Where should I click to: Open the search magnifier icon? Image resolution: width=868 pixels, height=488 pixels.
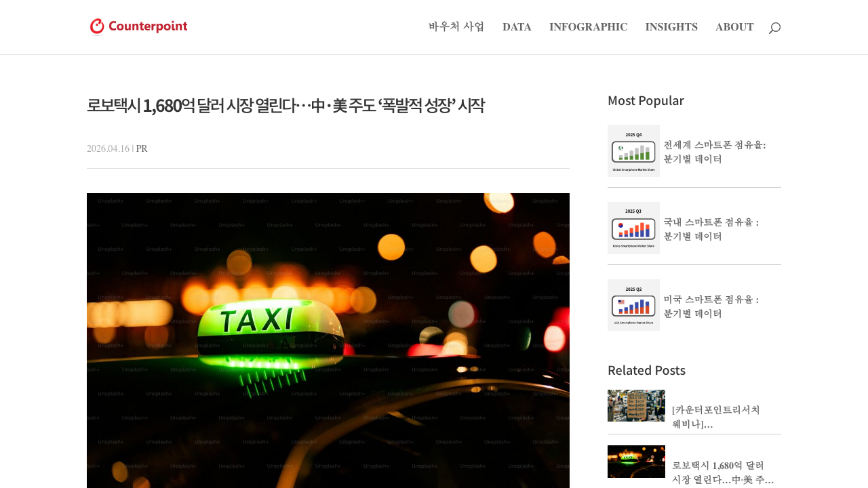pyautogui.click(x=774, y=28)
